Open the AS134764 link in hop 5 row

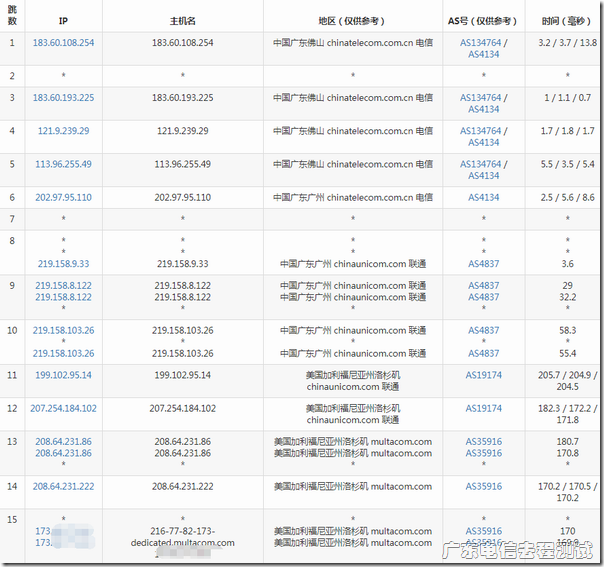[480, 164]
